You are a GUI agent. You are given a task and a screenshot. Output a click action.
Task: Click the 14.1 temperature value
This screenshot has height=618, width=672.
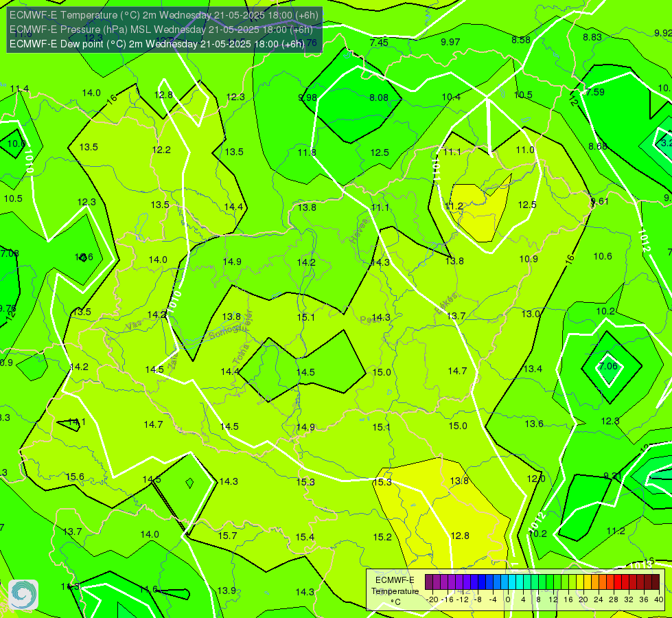click(x=77, y=422)
